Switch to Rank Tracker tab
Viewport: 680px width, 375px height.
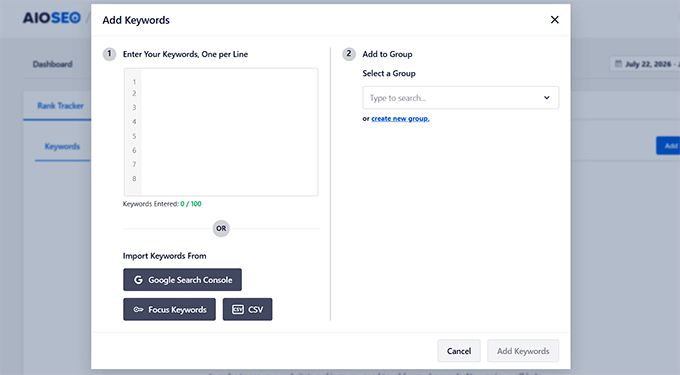click(x=60, y=106)
